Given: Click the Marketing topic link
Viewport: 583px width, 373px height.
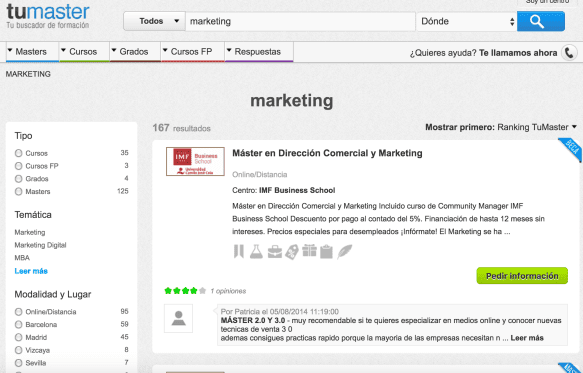Looking at the screenshot, I should tap(30, 232).
